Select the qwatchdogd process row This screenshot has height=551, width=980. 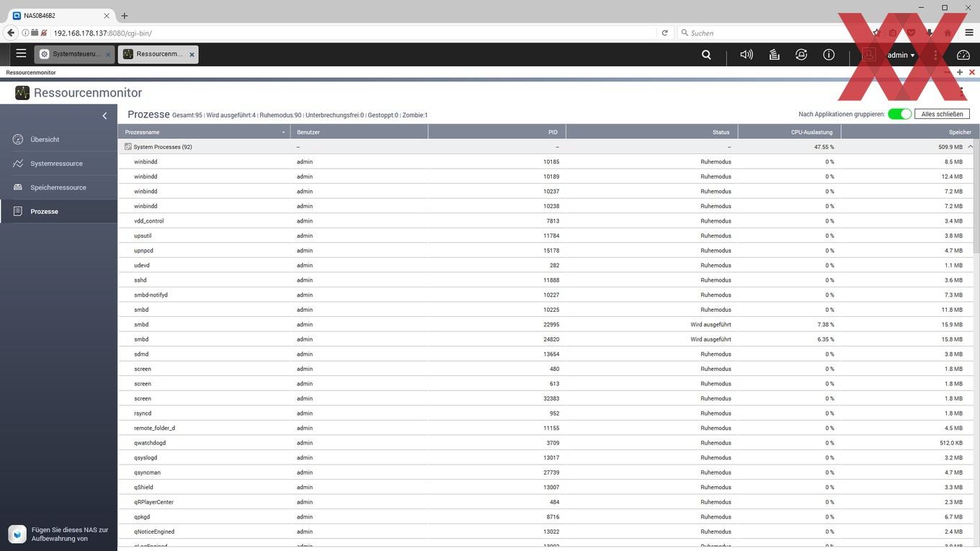[x=545, y=443]
